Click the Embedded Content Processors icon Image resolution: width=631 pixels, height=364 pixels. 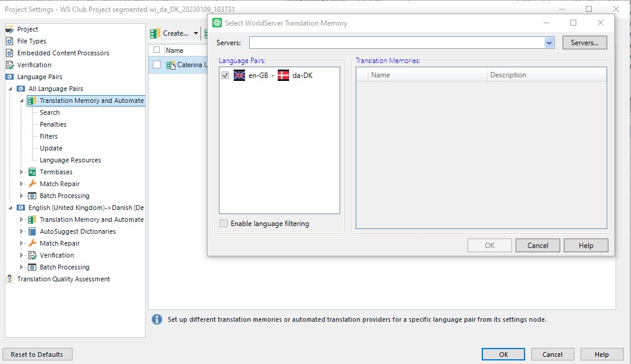tap(10, 53)
